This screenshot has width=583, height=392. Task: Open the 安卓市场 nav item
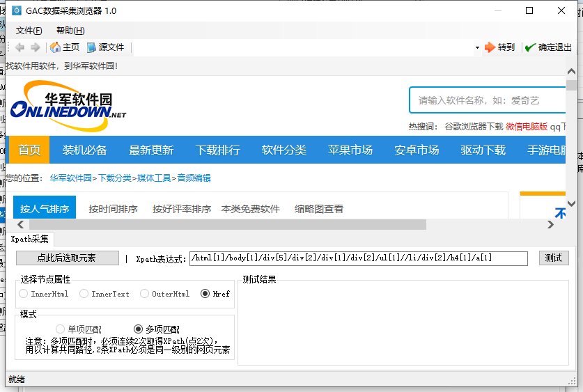[417, 150]
